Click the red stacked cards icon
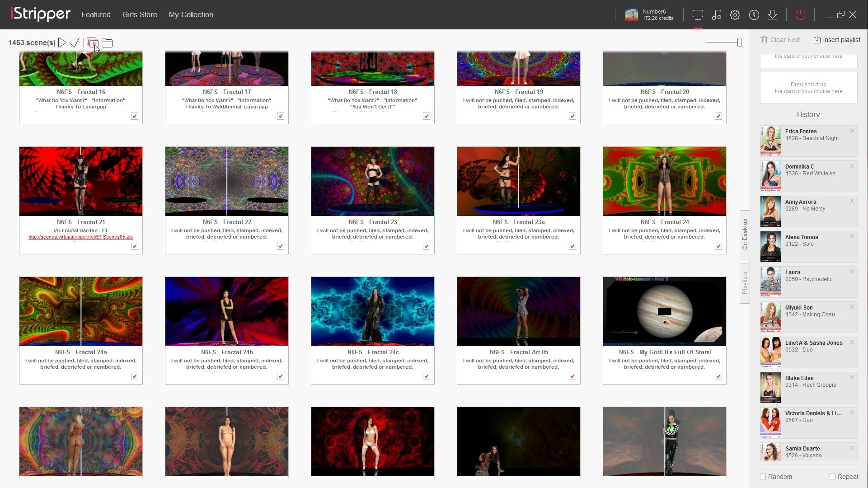This screenshot has height=488, width=868. [x=92, y=42]
